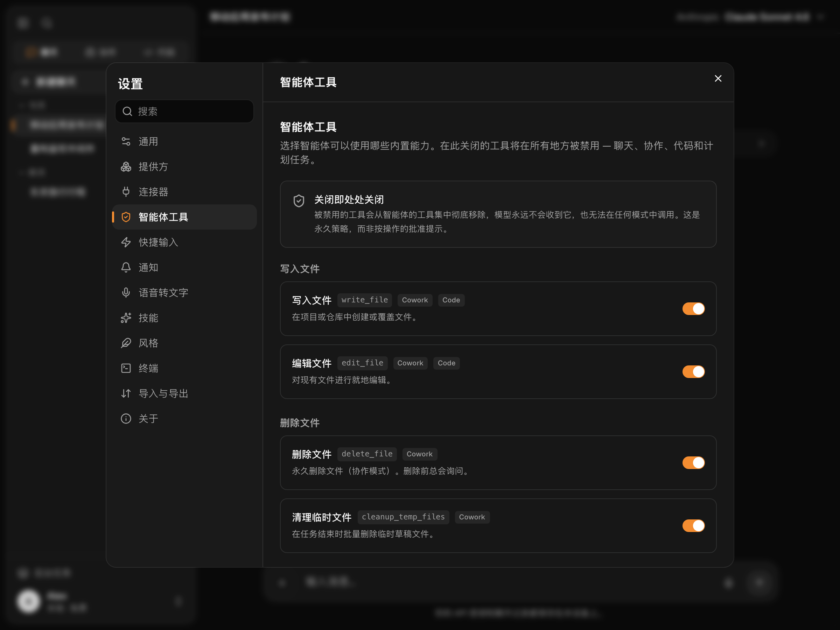The height and width of the screenshot is (630, 840).
Task: Click the write_file code label
Action: [365, 300]
